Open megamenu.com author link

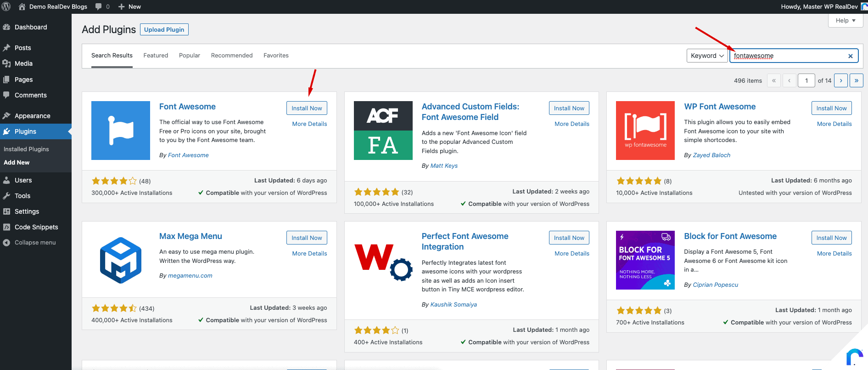(190, 276)
